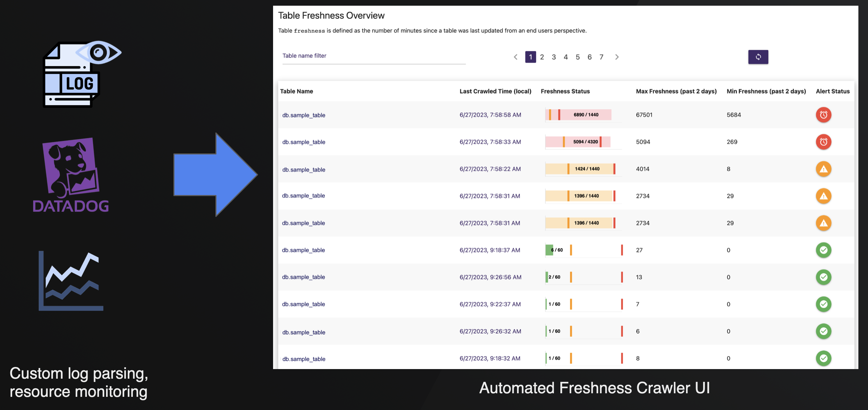Open db.sample_table link in 7:58:22 AM row
The width and height of the screenshot is (868, 410).
point(304,170)
